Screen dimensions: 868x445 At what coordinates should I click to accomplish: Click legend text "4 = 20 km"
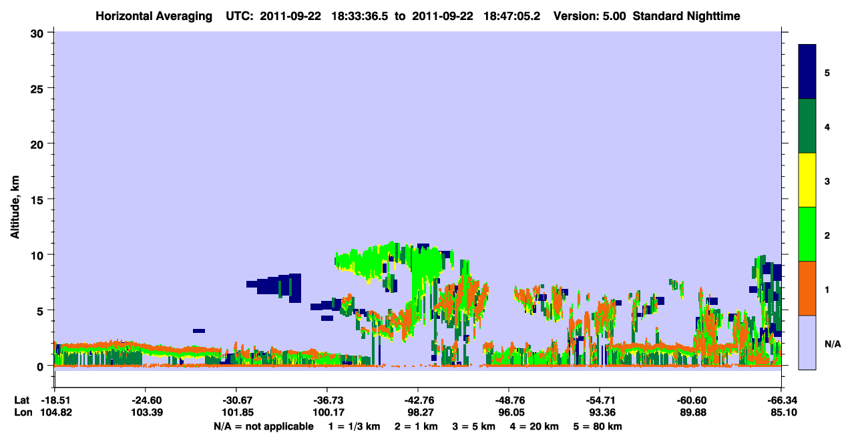pyautogui.click(x=534, y=426)
